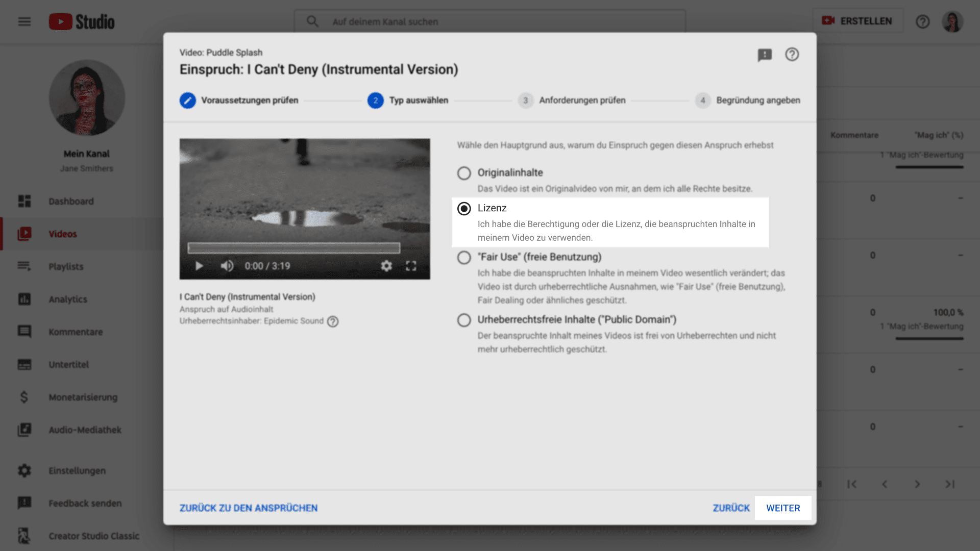
Task: Click the Untertitel sidebar icon
Action: (24, 364)
